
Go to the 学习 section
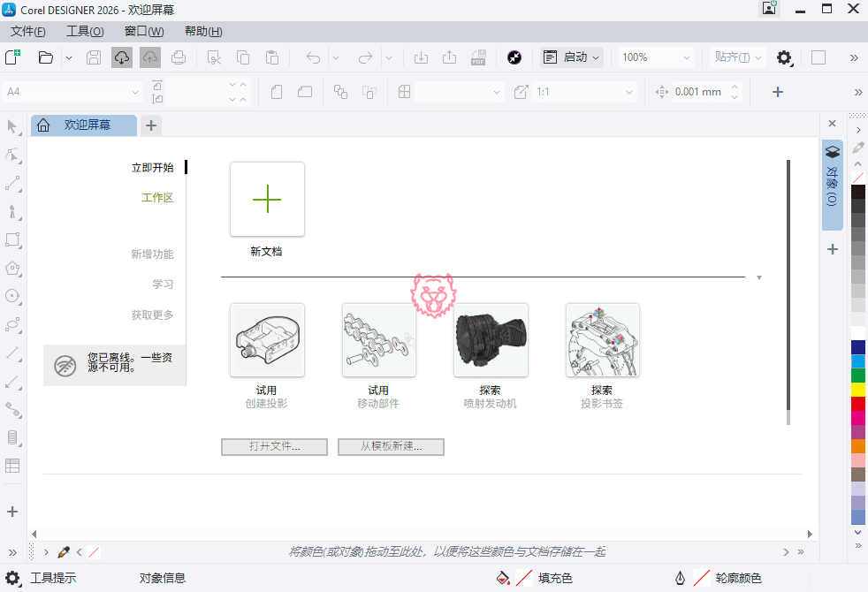[163, 285]
